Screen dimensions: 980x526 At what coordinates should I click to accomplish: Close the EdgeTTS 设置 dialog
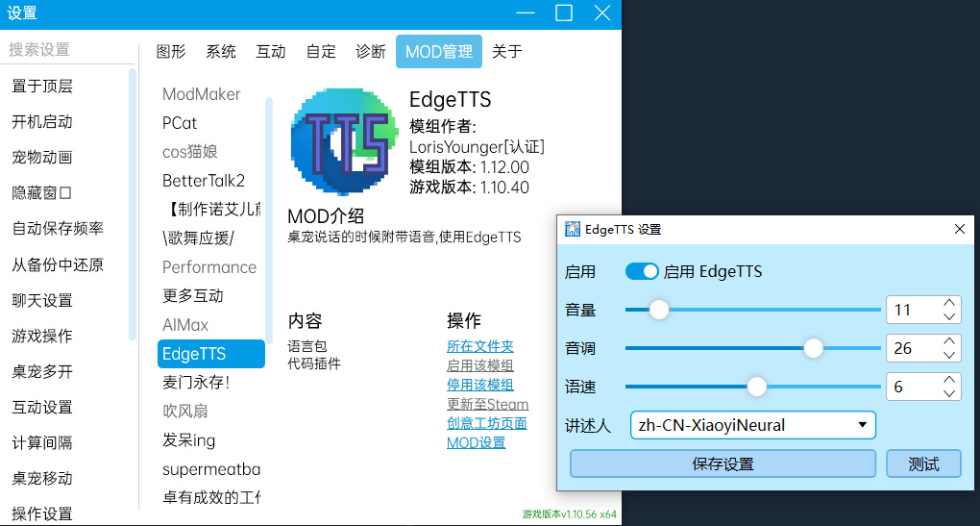point(960,230)
